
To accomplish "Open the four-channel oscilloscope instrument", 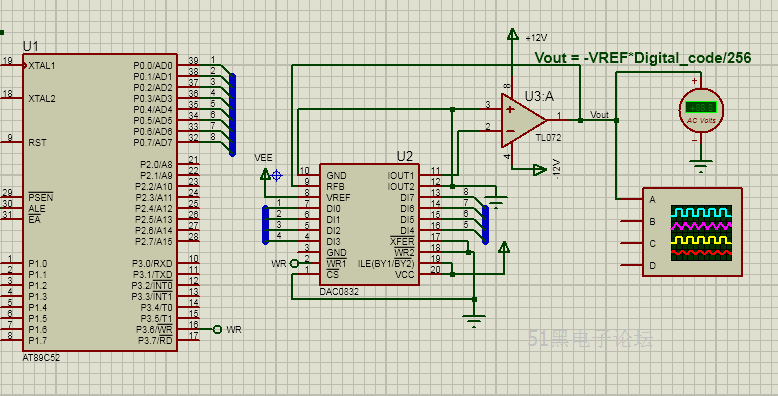I will tap(692, 232).
